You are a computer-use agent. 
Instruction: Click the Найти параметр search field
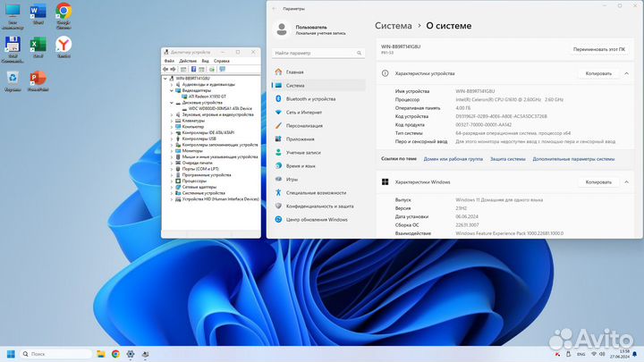click(x=318, y=53)
